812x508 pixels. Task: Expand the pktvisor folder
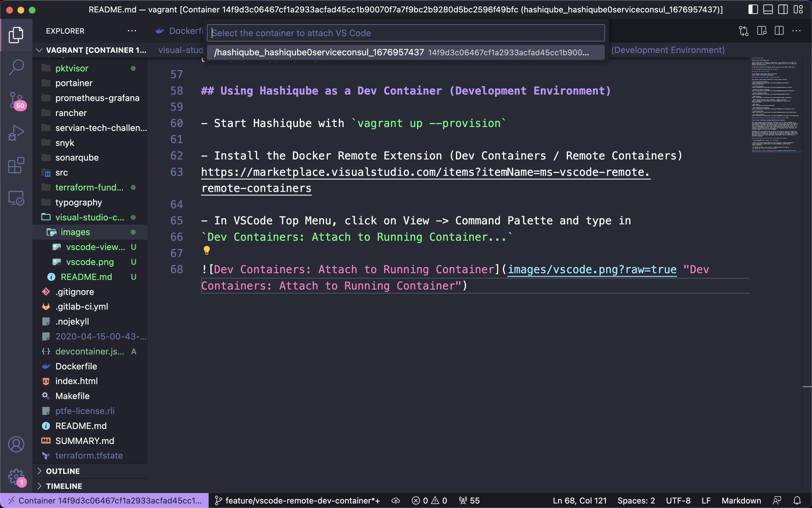[x=90, y=68]
